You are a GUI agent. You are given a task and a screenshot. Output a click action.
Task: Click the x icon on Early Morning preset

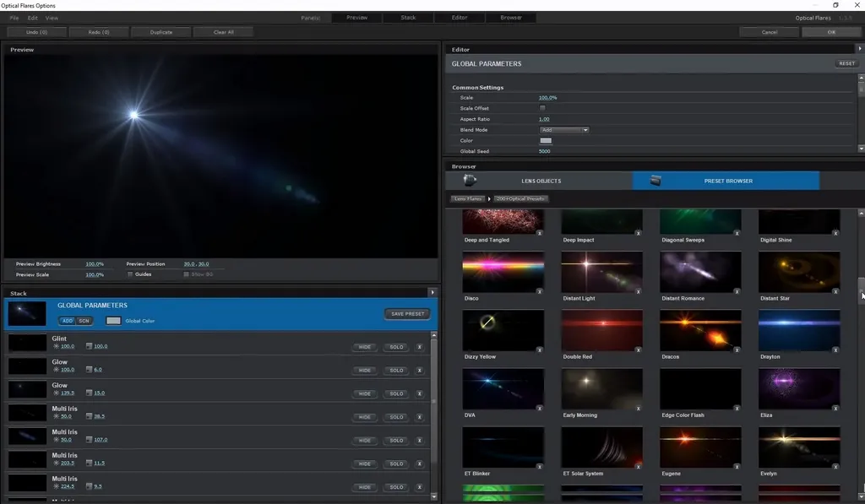pyautogui.click(x=639, y=408)
